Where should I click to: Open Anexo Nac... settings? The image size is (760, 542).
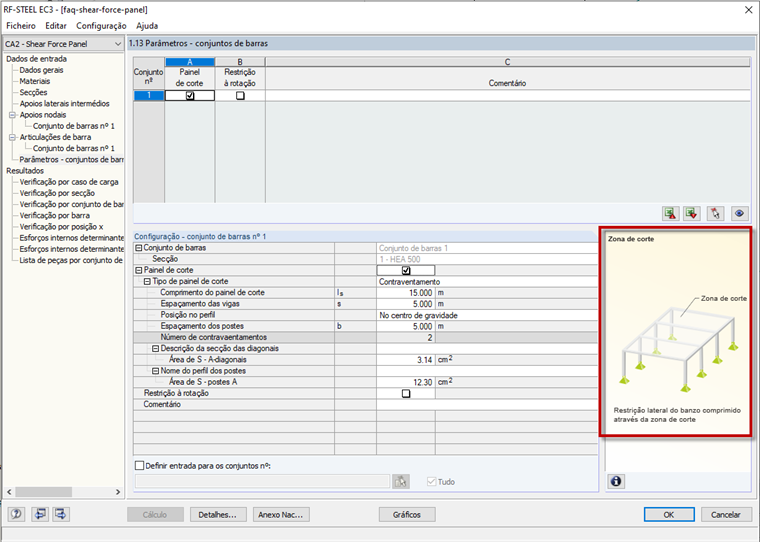pyautogui.click(x=281, y=514)
